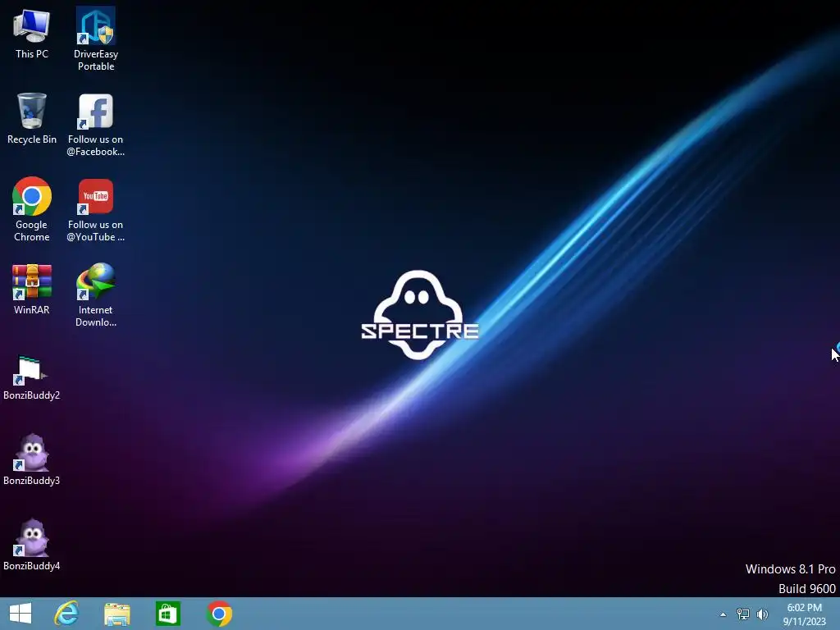Open Windows Store from taskbar
This screenshot has width=840, height=630.
click(168, 614)
